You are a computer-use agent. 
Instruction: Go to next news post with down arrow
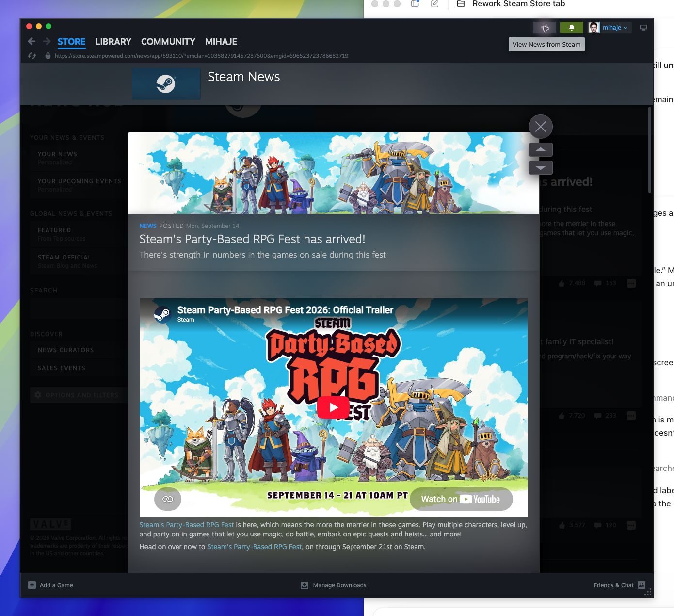[x=541, y=168]
